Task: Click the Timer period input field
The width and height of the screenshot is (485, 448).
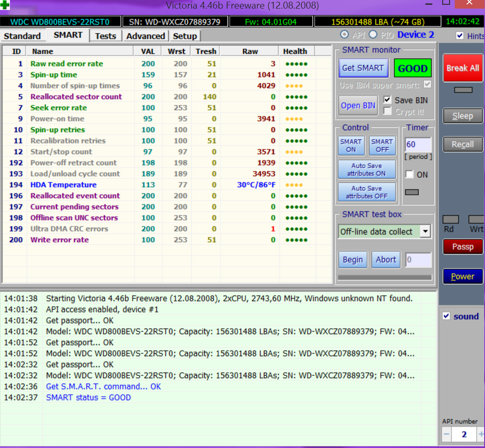Action: [x=418, y=145]
